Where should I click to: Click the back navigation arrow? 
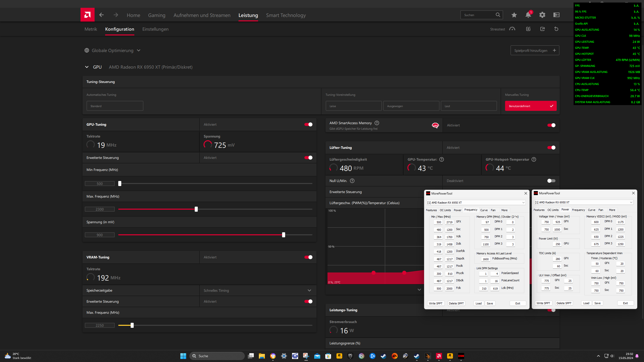(101, 15)
